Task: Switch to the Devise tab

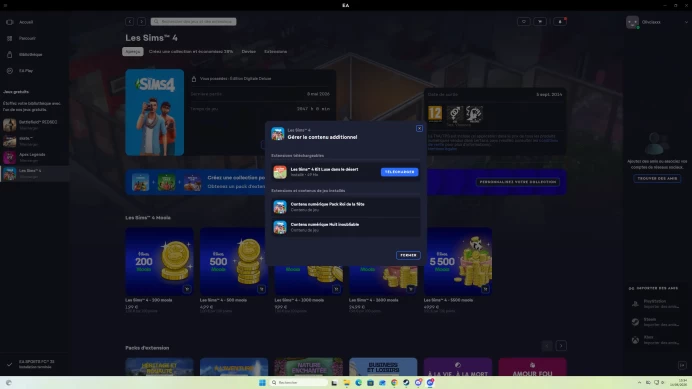Action: pos(248,52)
